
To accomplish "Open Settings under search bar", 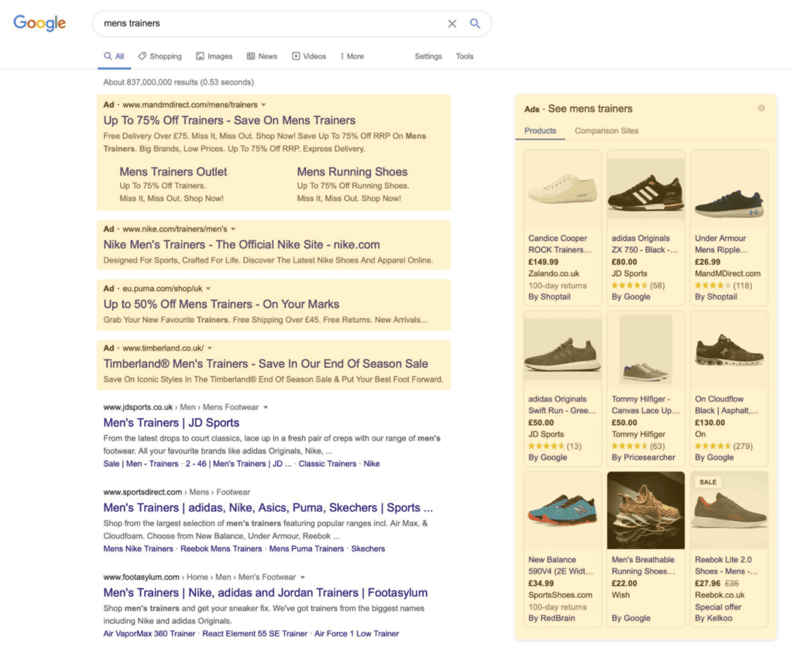I will tap(428, 56).
